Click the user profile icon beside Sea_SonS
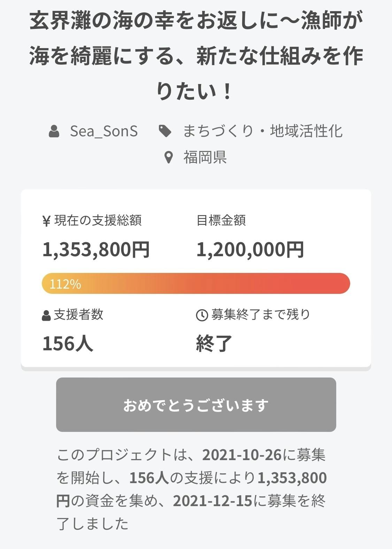Viewport: 392px width, 549px height. tap(54, 131)
